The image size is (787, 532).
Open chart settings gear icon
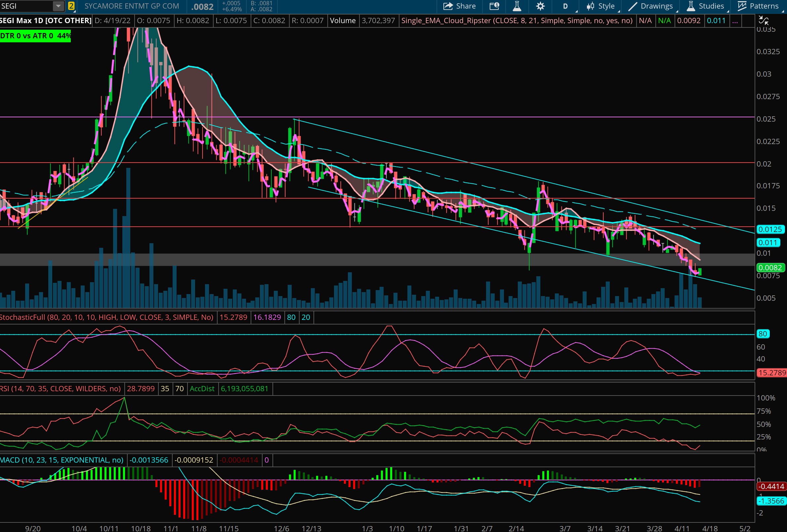point(540,6)
